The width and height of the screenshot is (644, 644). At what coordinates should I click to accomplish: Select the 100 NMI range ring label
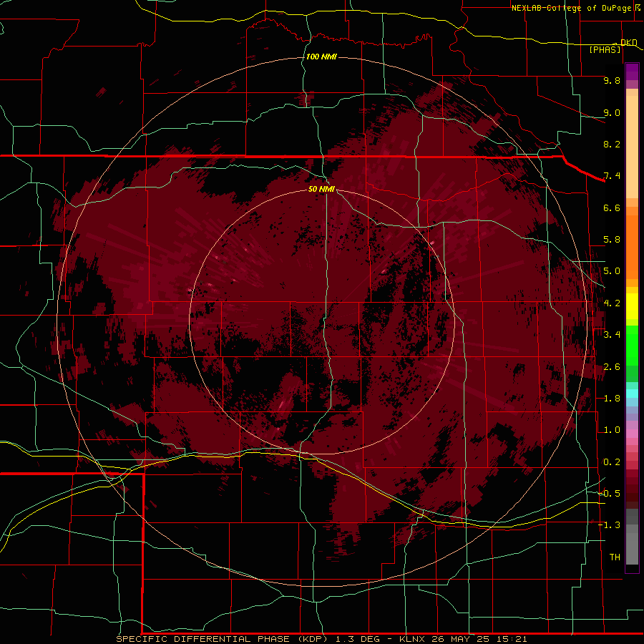(x=321, y=57)
